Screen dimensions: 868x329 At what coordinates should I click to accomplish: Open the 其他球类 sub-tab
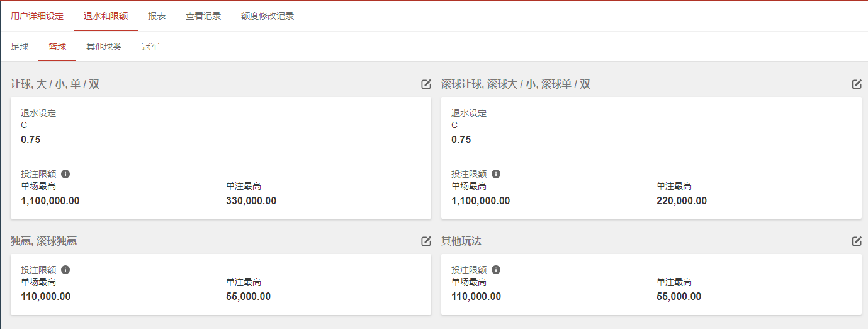(x=104, y=47)
